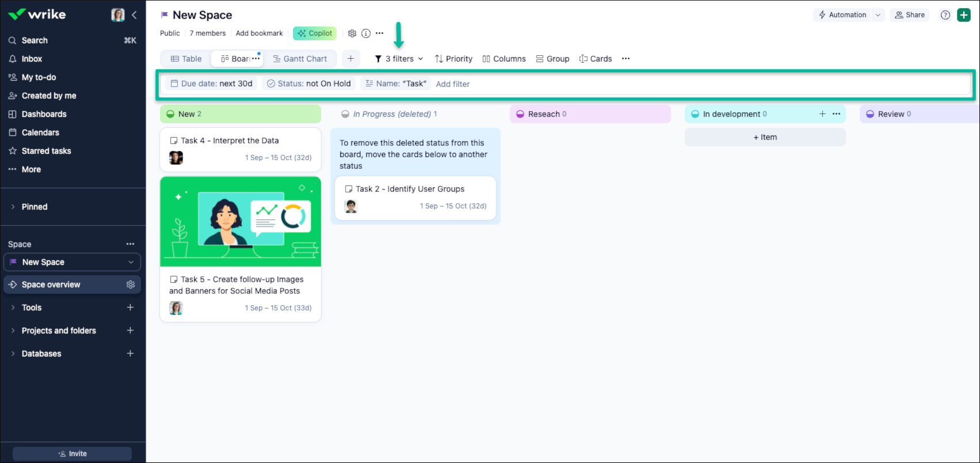Click the green plus create button

pos(963,15)
